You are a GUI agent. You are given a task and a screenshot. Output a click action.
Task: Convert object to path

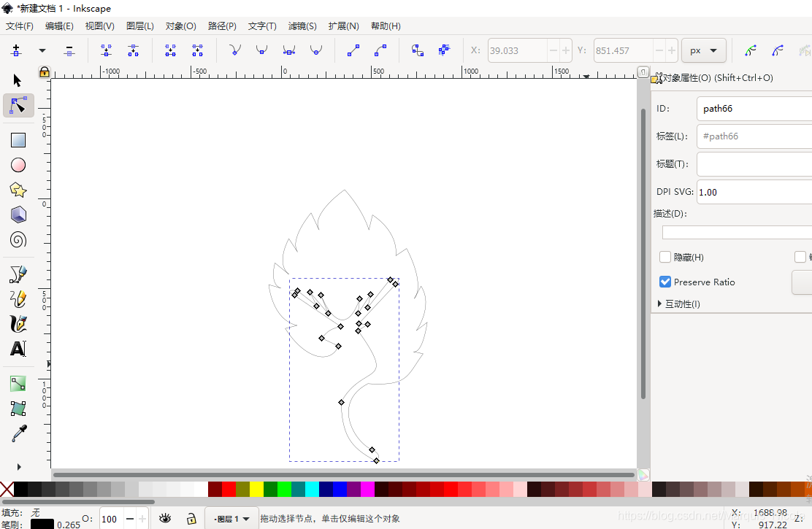(x=418, y=50)
